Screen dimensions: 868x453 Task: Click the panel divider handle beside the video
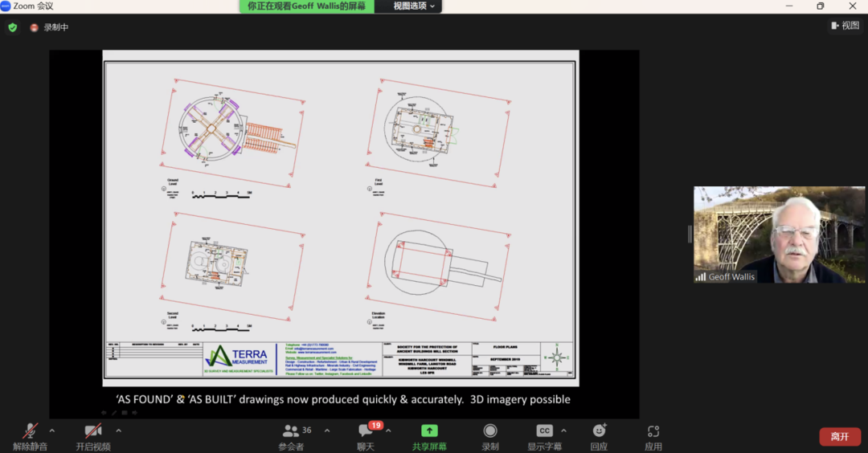pos(690,234)
